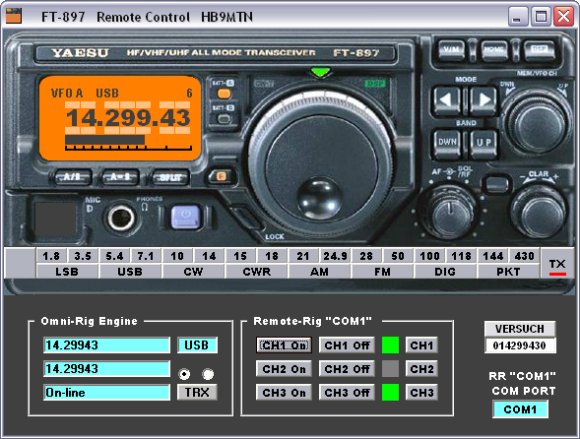
Task: Click the MODE left arrow button
Action: point(446,100)
